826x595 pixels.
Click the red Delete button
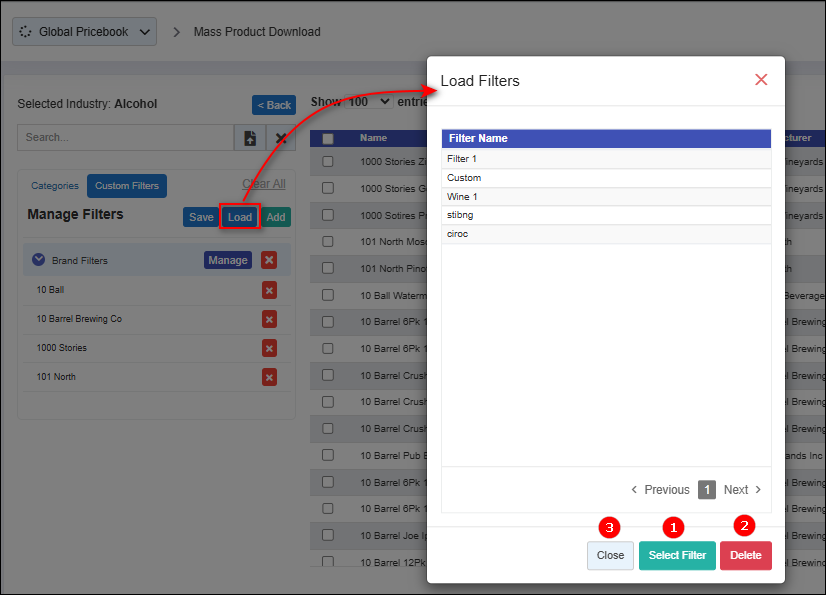[745, 555]
